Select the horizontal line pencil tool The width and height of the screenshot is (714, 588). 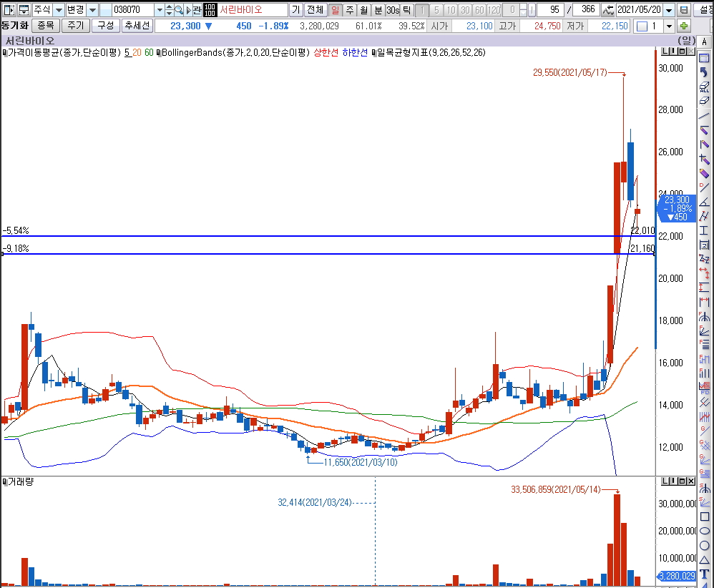pos(705,130)
